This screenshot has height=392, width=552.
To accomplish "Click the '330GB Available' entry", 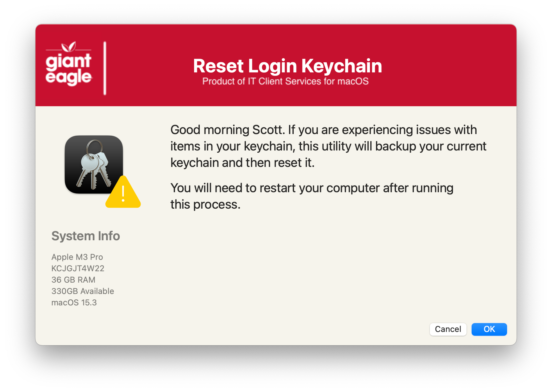I will click(x=83, y=291).
